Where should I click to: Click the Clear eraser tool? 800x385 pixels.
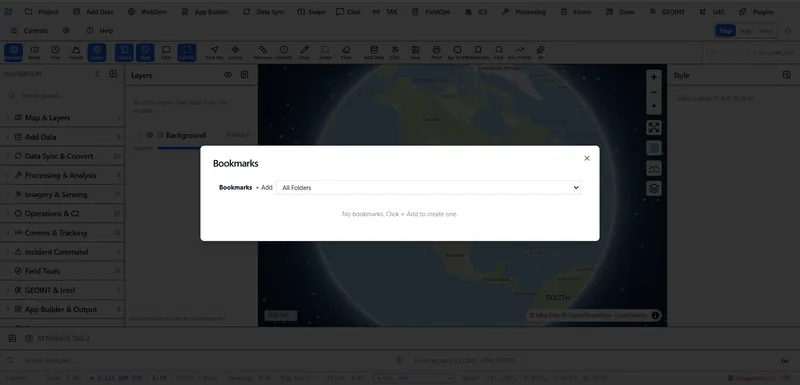[x=346, y=53]
